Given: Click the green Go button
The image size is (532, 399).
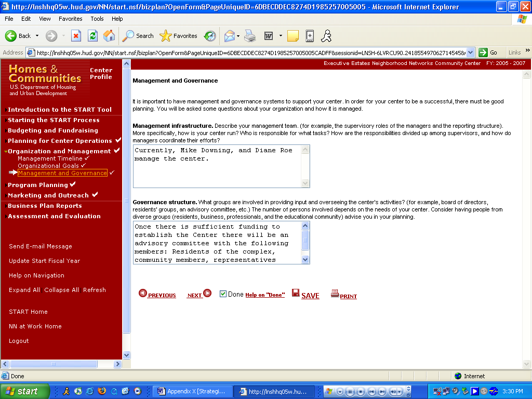Looking at the screenshot, I should (x=488, y=52).
